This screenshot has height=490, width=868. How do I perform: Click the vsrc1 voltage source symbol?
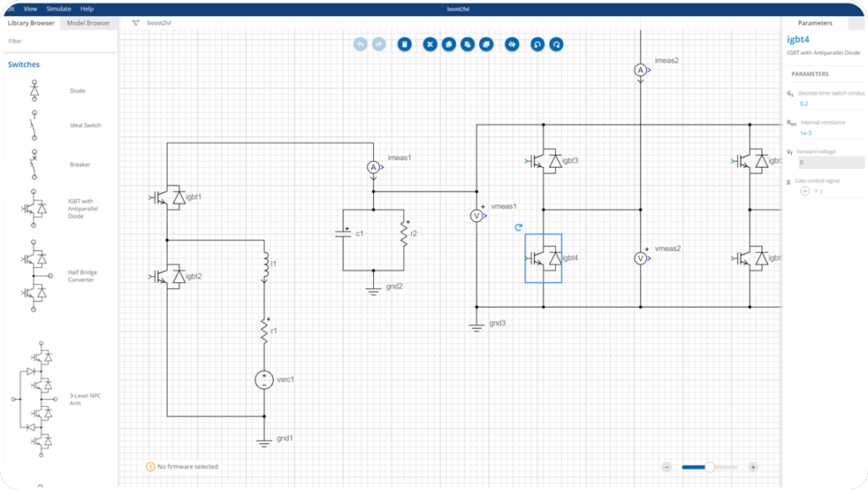[x=264, y=380]
